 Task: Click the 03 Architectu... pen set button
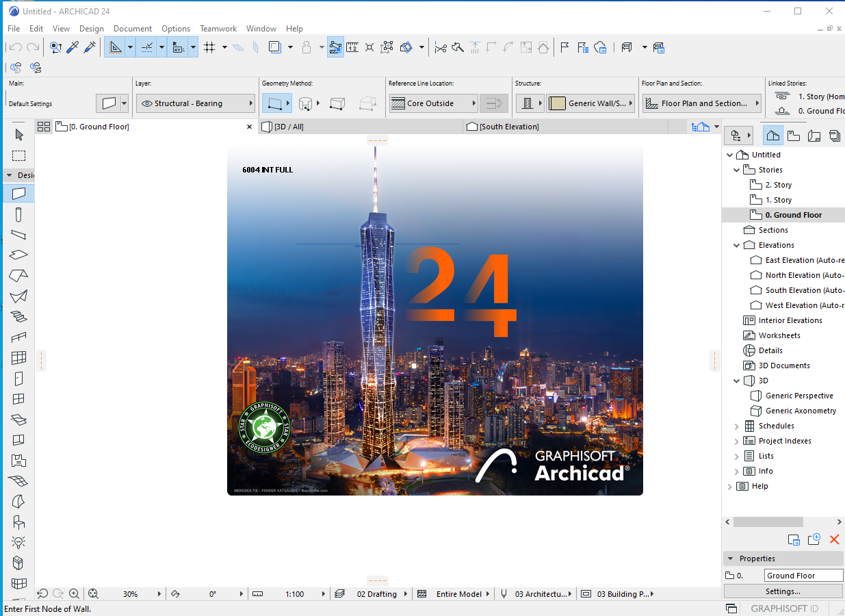(x=536, y=594)
